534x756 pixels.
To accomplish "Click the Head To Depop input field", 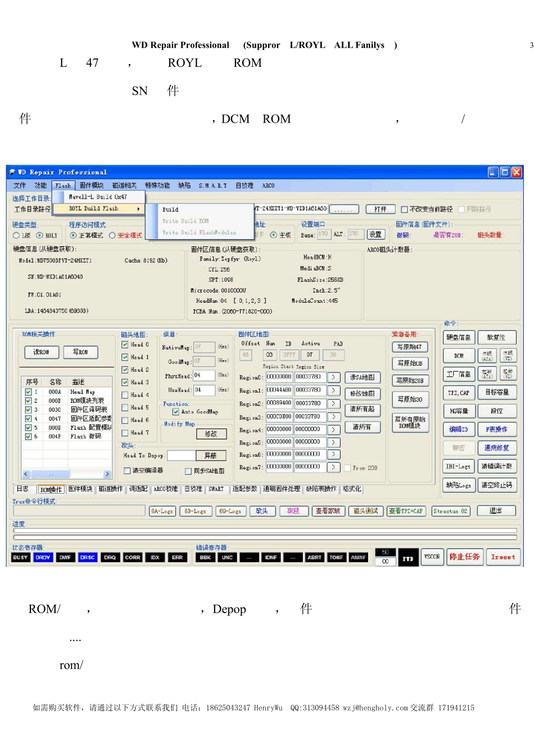I will pyautogui.click(x=182, y=456).
